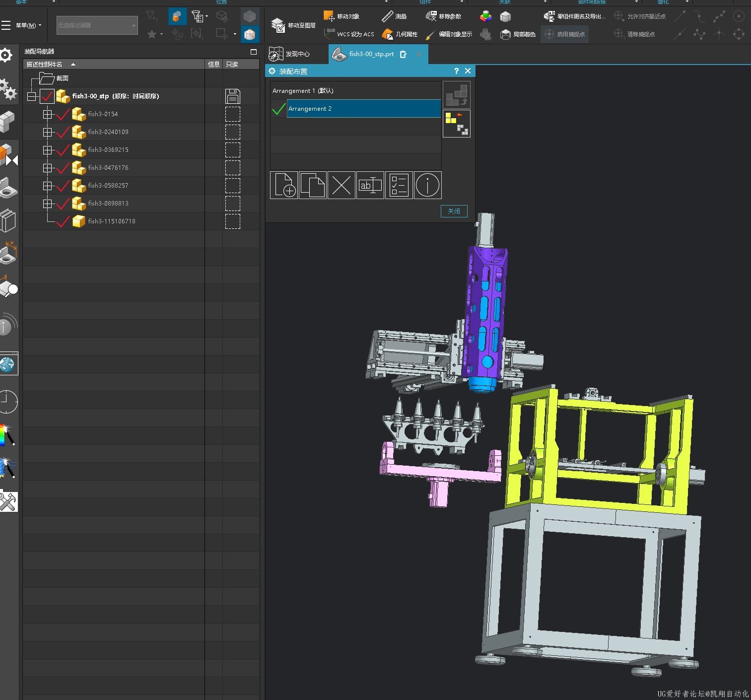Toggle visibility checkmark of fish3-0898813

(63, 204)
